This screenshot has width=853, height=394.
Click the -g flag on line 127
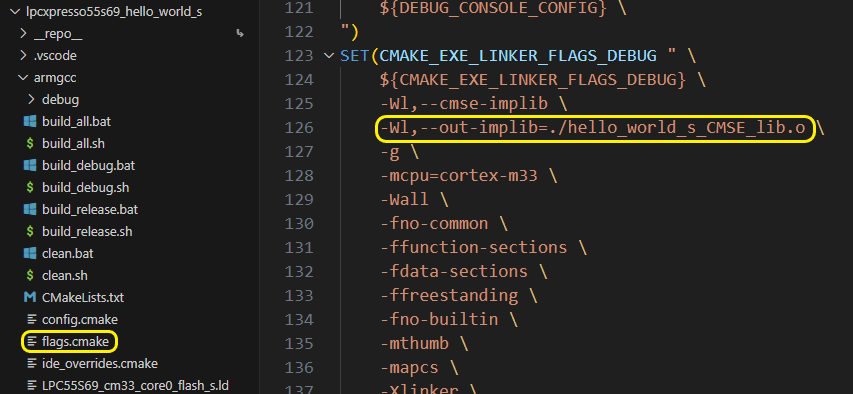click(390, 152)
